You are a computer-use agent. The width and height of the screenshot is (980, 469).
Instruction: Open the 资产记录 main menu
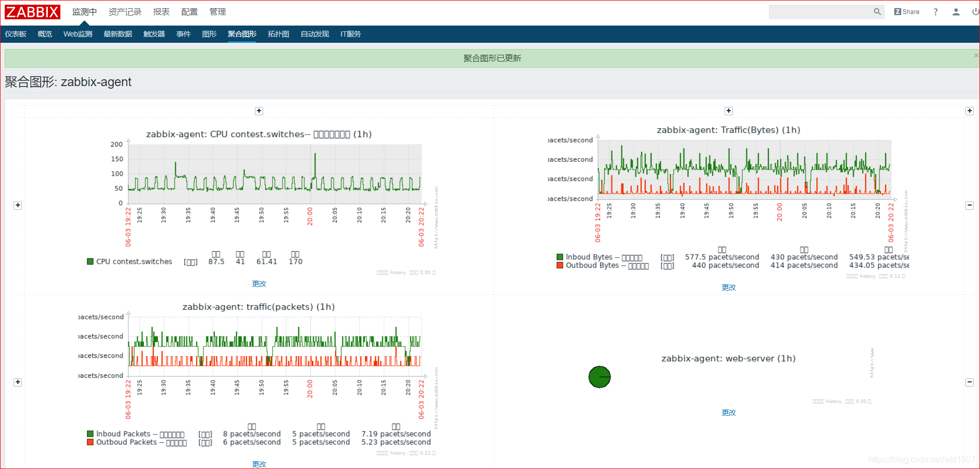125,11
